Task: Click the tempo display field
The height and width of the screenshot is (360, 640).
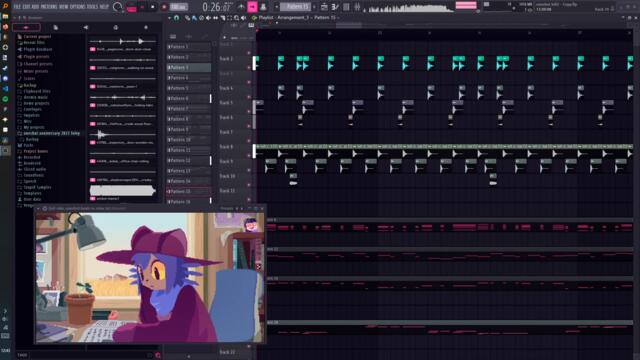Action: tap(179, 7)
